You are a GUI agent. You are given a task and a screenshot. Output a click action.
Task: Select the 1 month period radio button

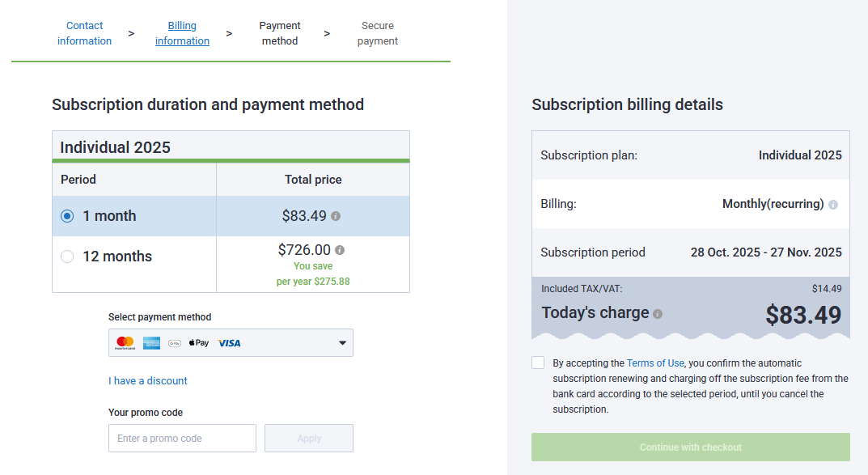(x=67, y=216)
